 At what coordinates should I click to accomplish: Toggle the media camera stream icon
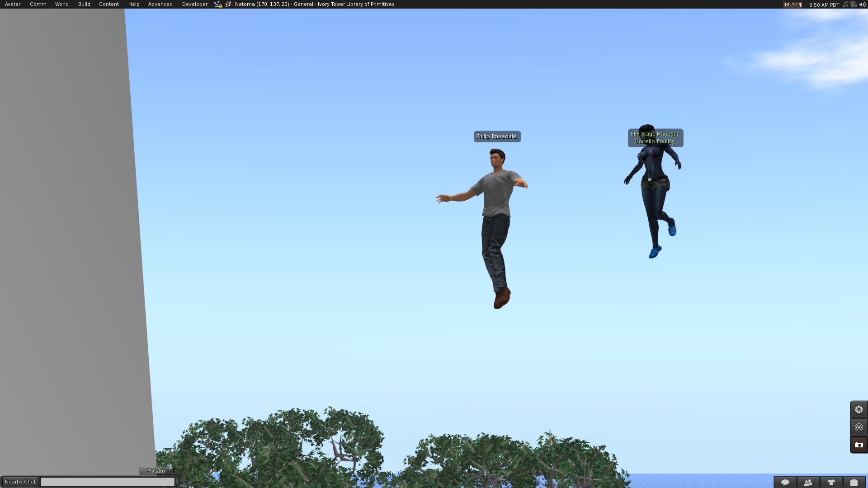854,5
